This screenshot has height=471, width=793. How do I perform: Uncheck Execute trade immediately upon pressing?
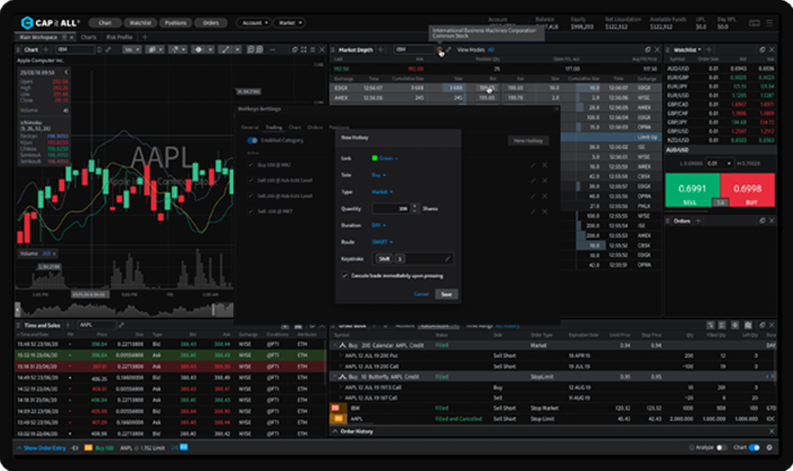345,274
